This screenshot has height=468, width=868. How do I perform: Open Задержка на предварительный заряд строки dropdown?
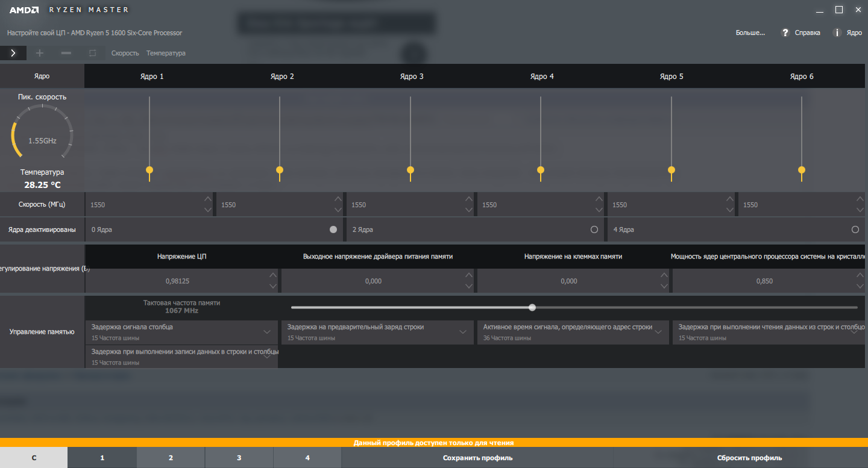(x=378, y=332)
